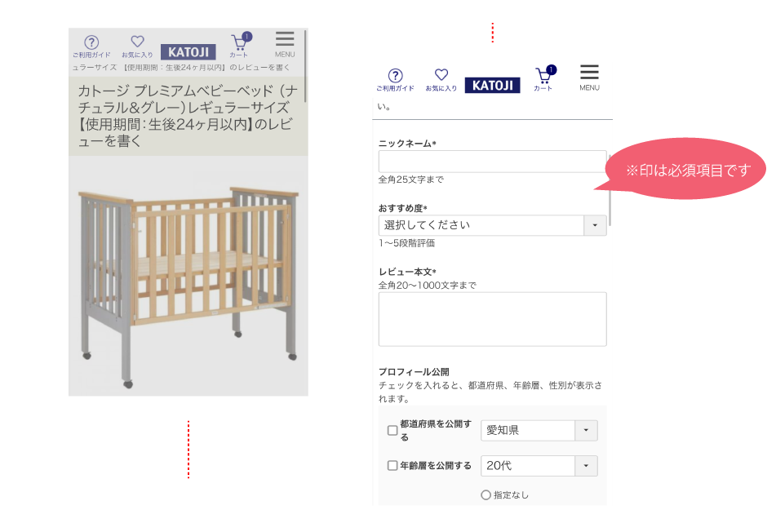Open cart icon in left header
The height and width of the screenshot is (532, 776).
click(x=241, y=45)
